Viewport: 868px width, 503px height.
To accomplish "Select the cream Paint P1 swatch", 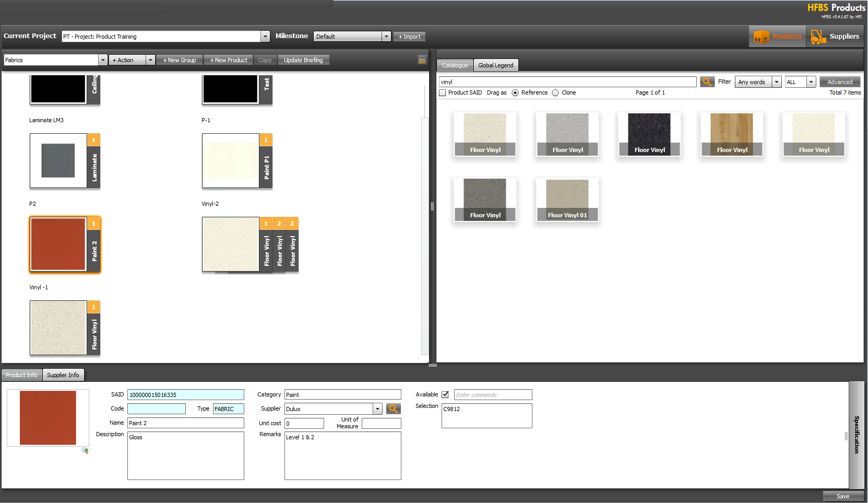I will click(230, 161).
